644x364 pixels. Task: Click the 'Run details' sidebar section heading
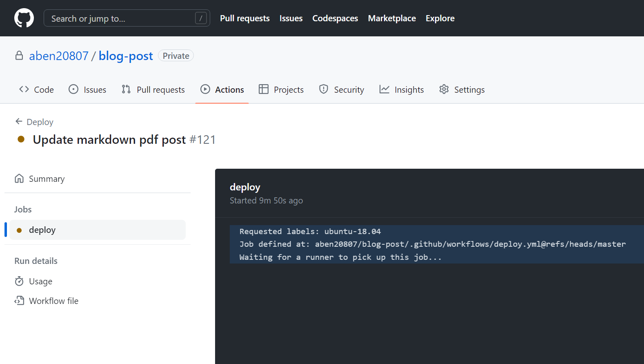pos(36,261)
